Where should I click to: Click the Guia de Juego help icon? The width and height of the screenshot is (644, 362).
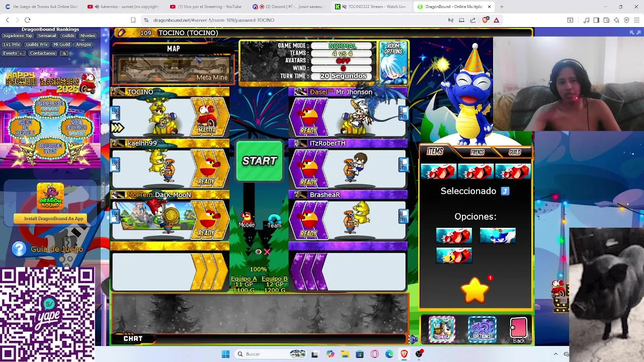(x=19, y=249)
